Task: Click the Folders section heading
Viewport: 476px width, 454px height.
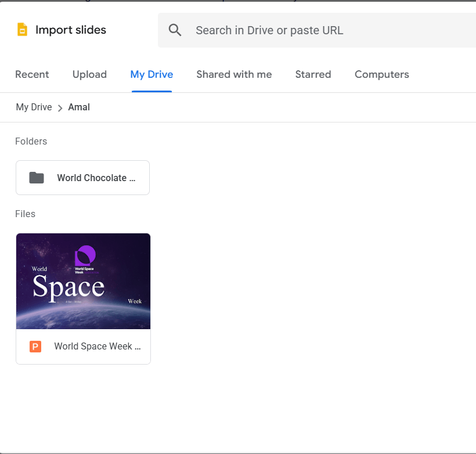Action: (31, 141)
